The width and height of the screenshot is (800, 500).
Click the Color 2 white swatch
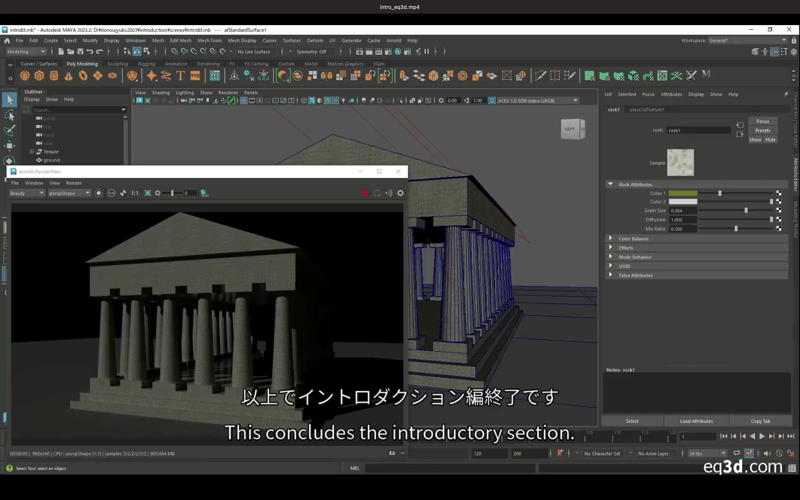tap(683, 202)
